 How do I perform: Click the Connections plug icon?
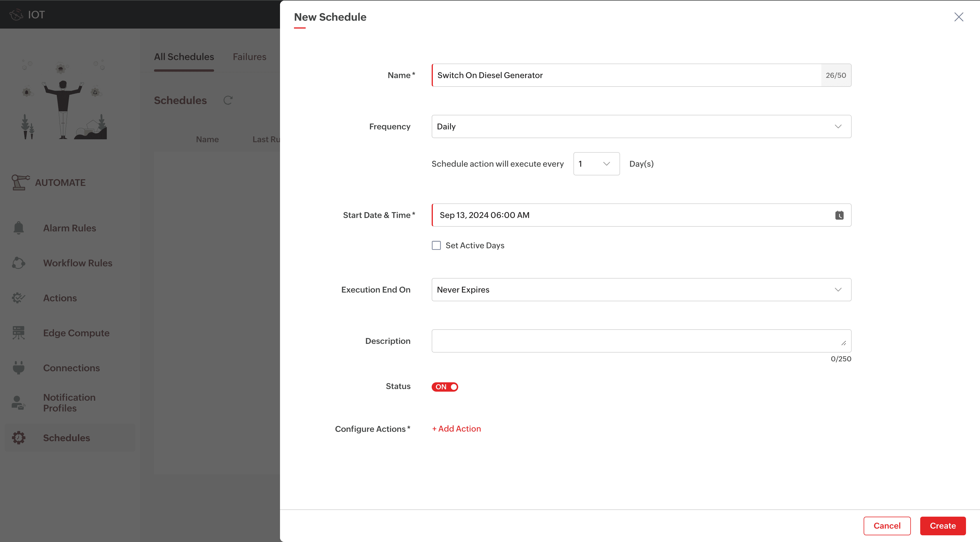[18, 367]
